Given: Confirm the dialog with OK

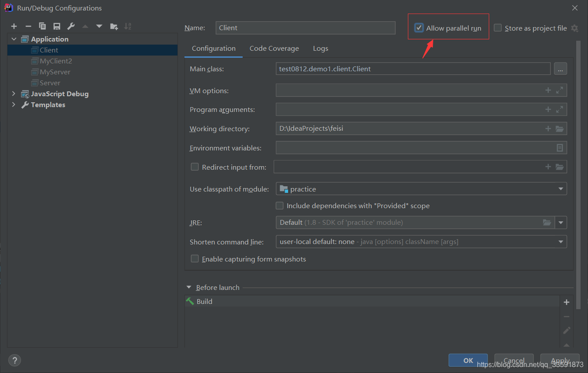Looking at the screenshot, I should (468, 360).
